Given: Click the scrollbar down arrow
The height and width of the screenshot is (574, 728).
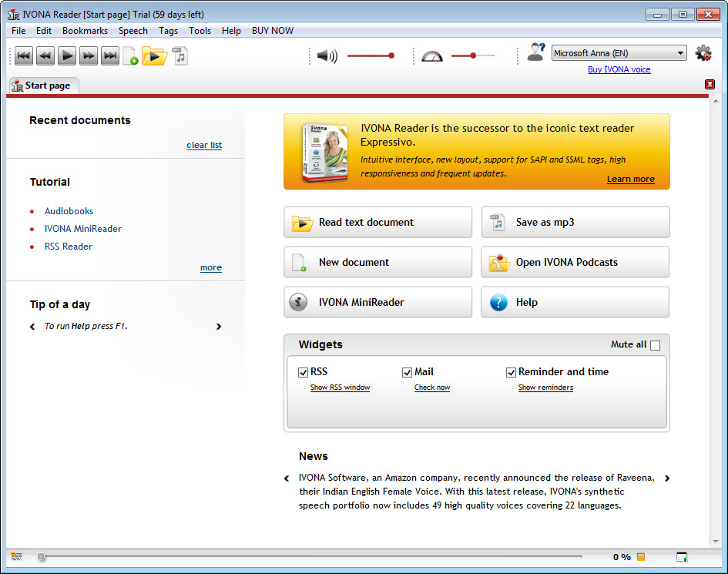Looking at the screenshot, I should pyautogui.click(x=716, y=542).
